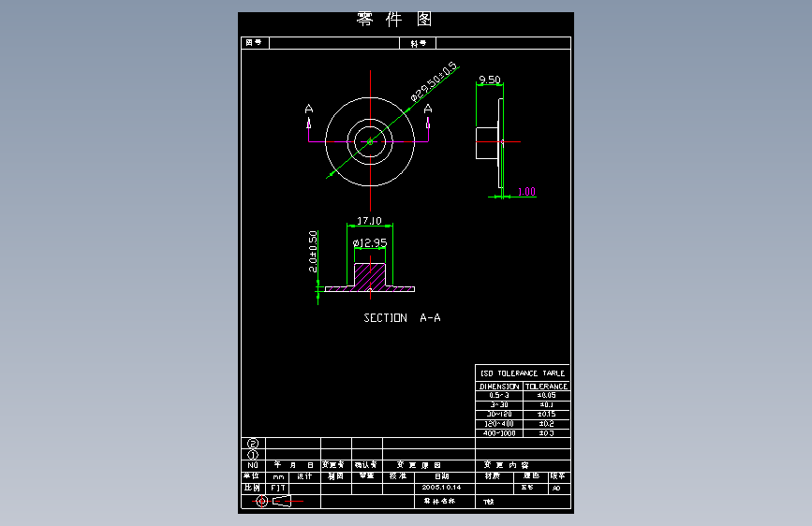
Task: Click the 3~30 dimension cell
Action: pyautogui.click(x=499, y=405)
